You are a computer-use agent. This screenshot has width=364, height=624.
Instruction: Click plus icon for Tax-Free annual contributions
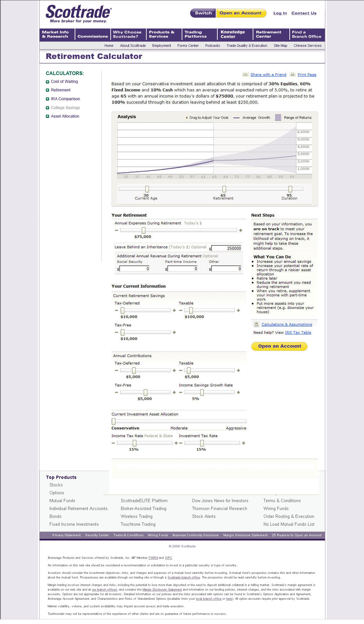174,392
